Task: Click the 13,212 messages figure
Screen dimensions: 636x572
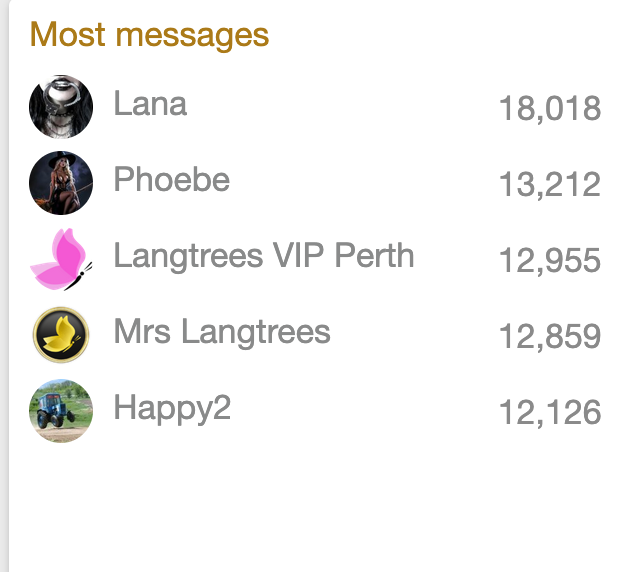Action: coord(549,184)
